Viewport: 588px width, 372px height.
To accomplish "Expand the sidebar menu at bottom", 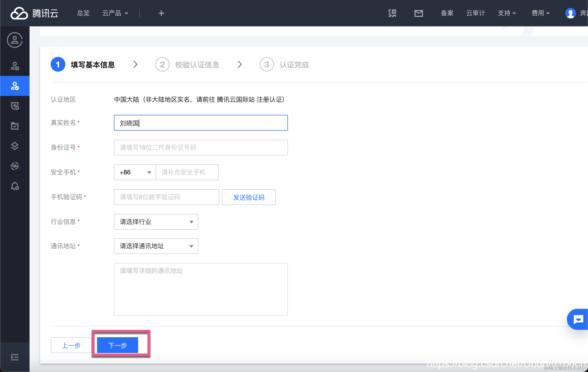I will [15, 357].
